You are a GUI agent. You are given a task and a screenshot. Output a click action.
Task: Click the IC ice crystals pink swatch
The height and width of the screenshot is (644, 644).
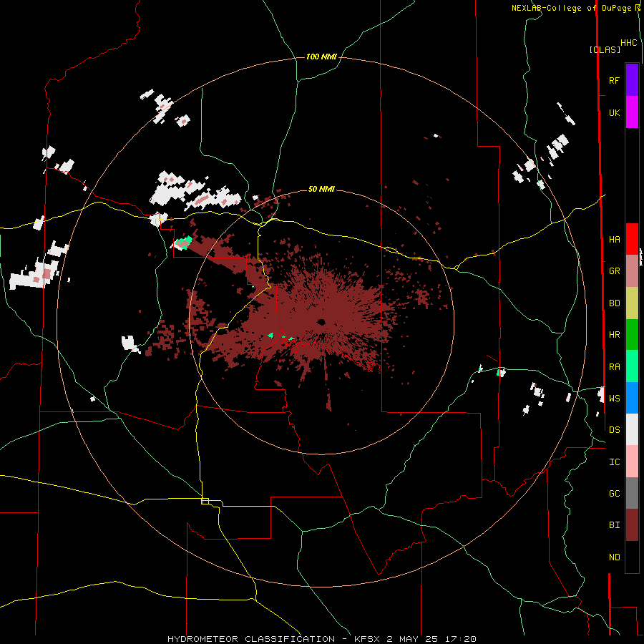pos(632,462)
